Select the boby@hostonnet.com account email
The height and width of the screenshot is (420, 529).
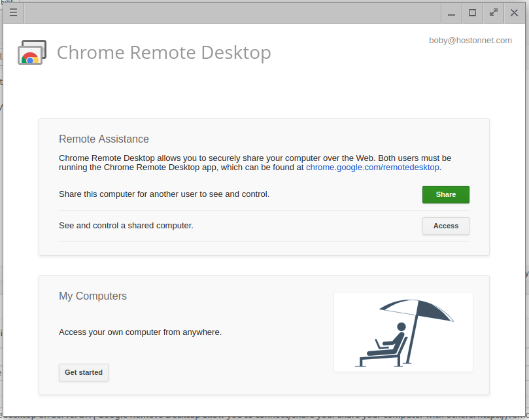tap(470, 40)
